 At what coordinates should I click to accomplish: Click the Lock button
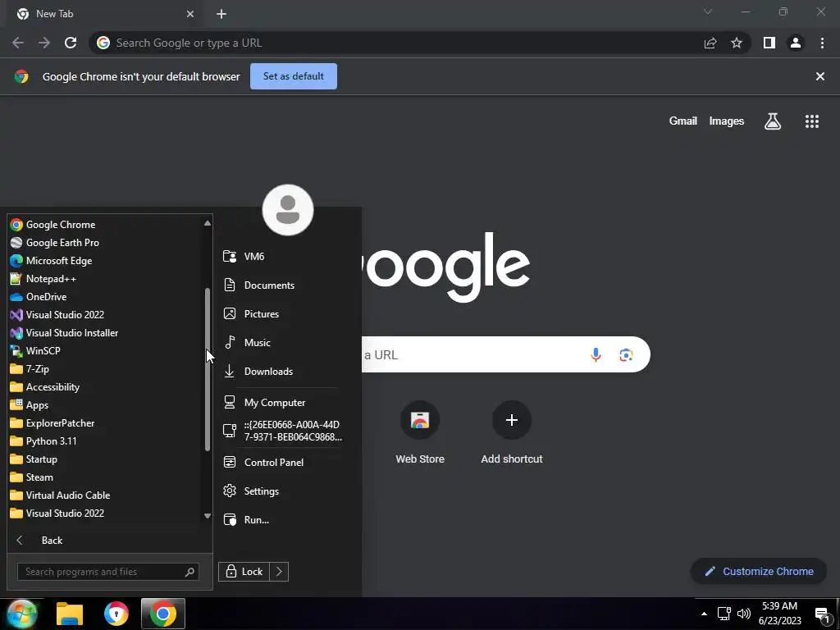point(244,572)
